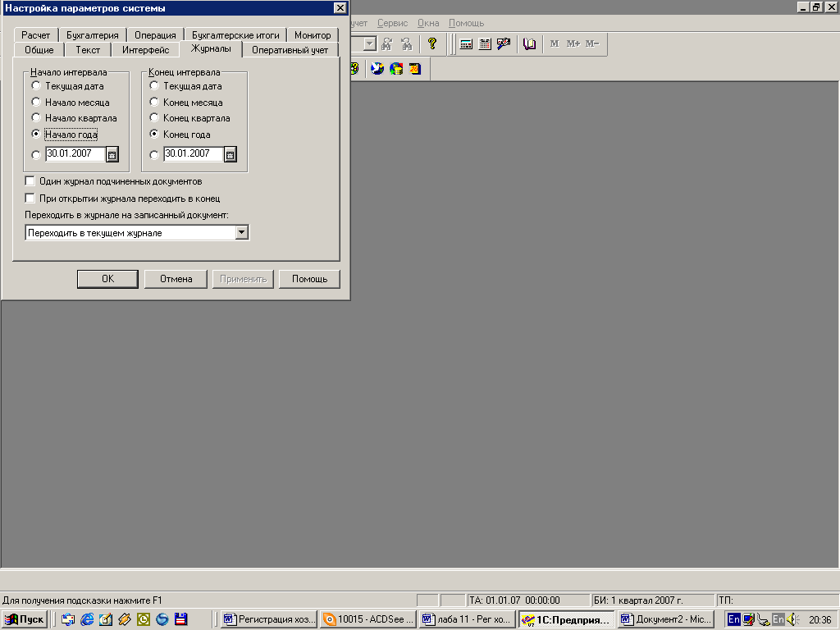Switch to the 'Бухгалтерия' tab
The image size is (840, 630).
[x=92, y=34]
